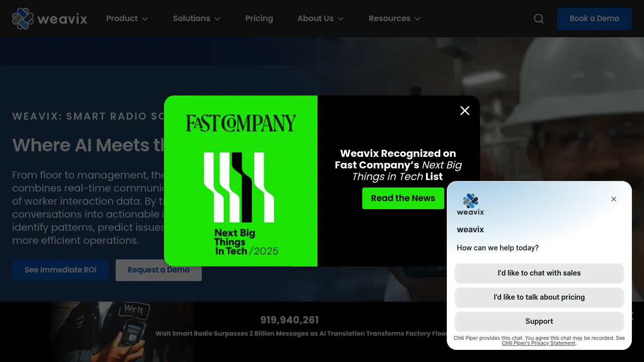Choose "I'd like to talk about pricing"
This screenshot has height=362, width=644.
coord(539,297)
